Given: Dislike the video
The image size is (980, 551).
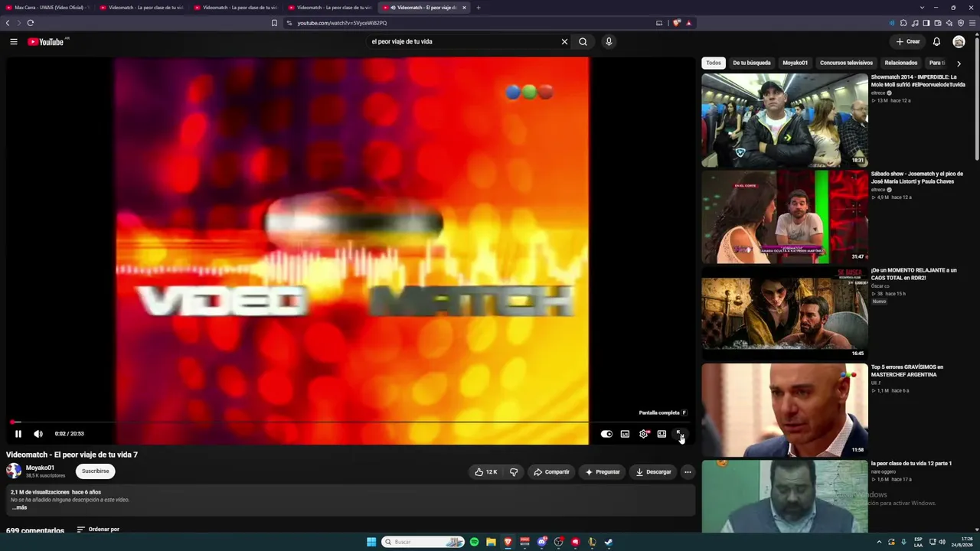Looking at the screenshot, I should coord(514,472).
